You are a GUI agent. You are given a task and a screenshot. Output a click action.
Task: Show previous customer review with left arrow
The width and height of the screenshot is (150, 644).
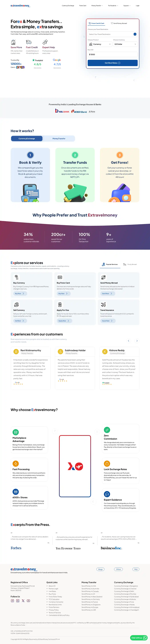click(128, 341)
